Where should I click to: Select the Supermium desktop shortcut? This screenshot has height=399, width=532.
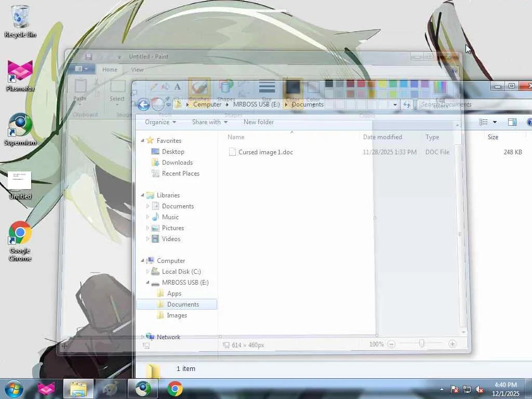tap(20, 129)
